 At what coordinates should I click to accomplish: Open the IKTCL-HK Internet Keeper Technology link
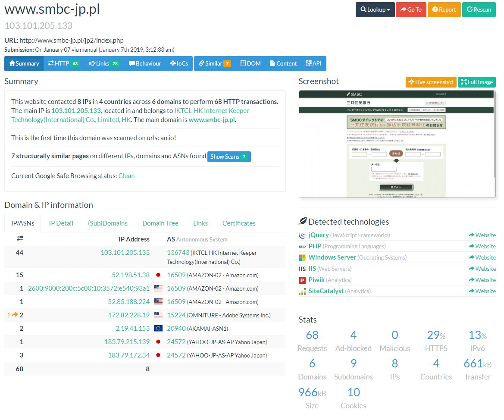[130, 115]
